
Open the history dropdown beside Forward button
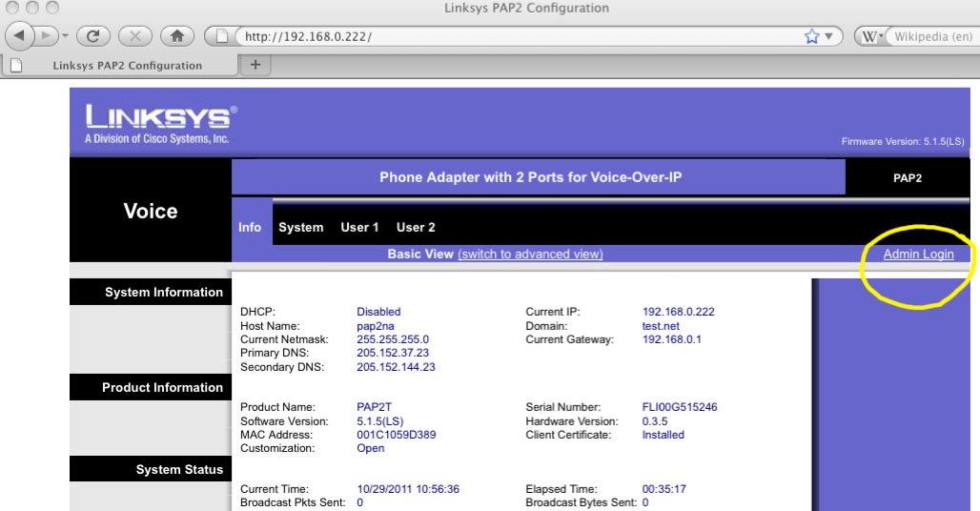point(65,35)
